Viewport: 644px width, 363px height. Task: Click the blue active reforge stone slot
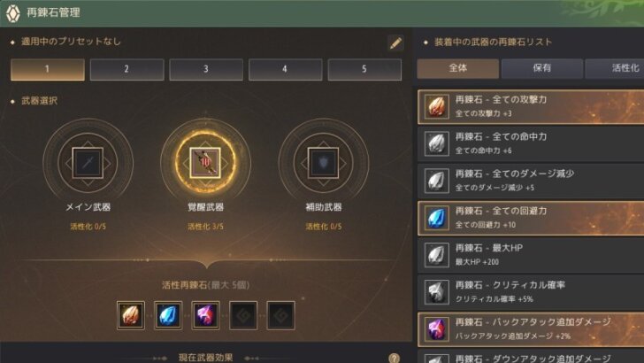coord(168,315)
